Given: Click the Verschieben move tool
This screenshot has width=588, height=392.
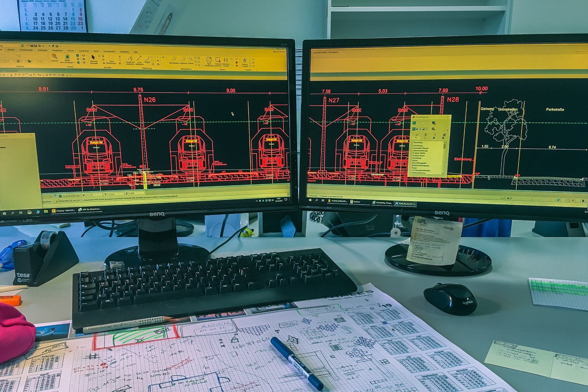Looking at the screenshot, I should coord(174,60).
